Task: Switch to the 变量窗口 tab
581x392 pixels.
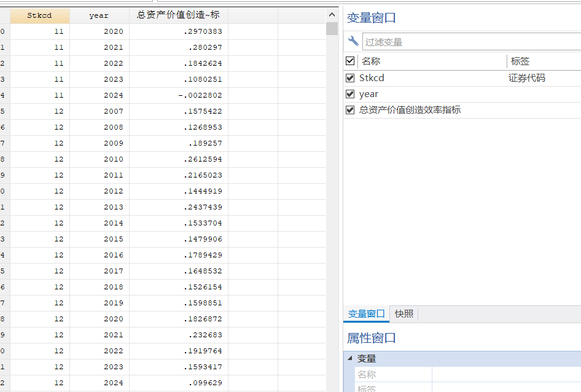Action: coord(367,314)
